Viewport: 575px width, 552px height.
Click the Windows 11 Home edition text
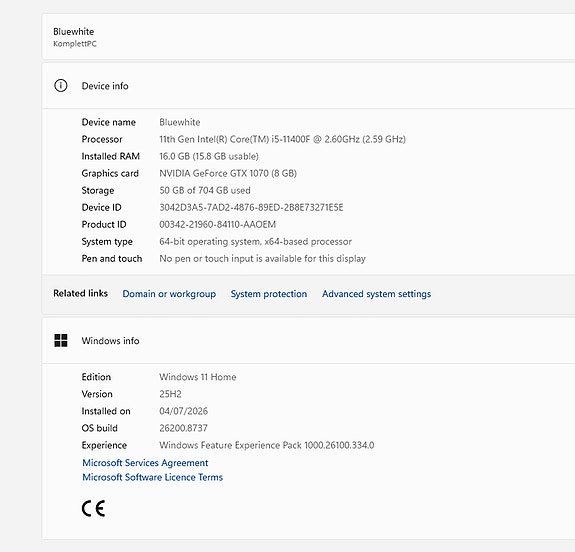[198, 377]
